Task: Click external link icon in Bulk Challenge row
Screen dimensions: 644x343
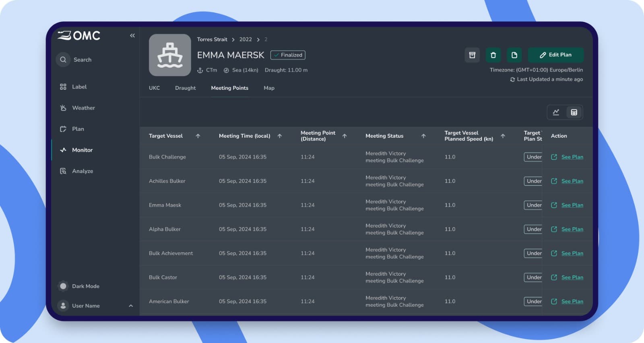Action: pos(554,157)
